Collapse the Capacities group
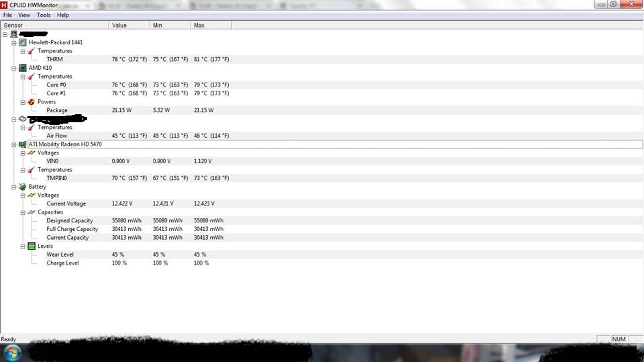Screen dimensions: 644x362 pos(23,213)
